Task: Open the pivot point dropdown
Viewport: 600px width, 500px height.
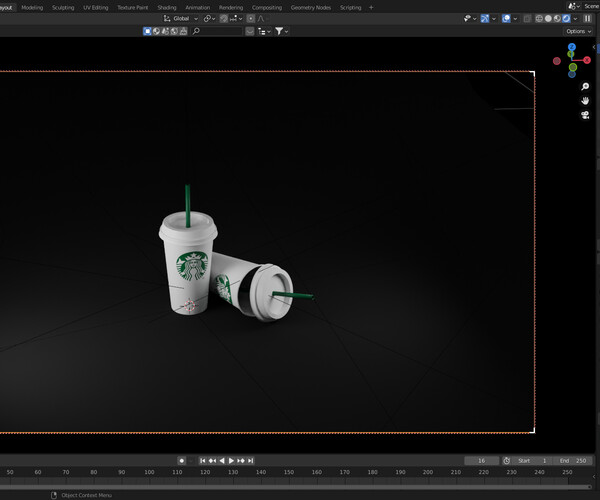Action: [x=209, y=18]
